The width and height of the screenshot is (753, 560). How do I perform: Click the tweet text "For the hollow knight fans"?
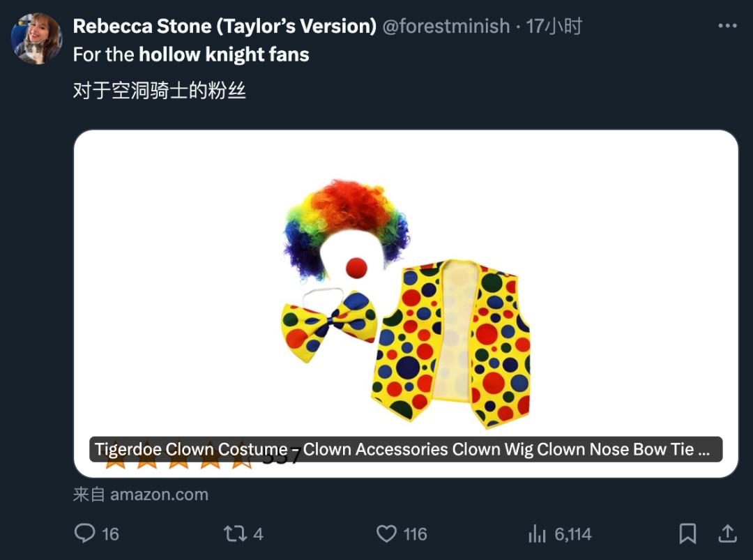(x=191, y=54)
